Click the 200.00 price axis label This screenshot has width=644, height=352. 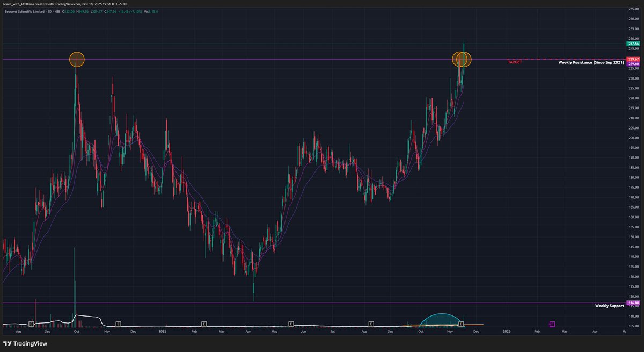coord(634,138)
